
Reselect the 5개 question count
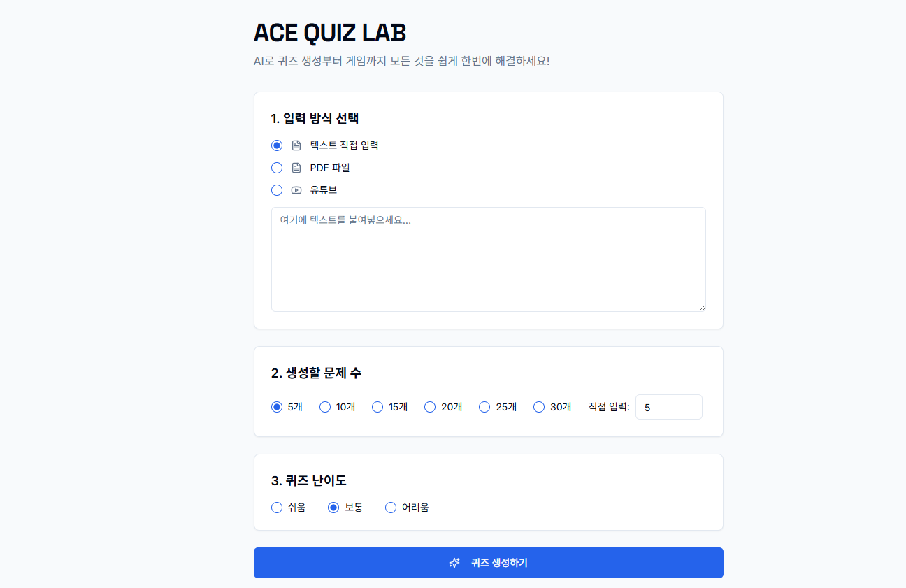277,406
